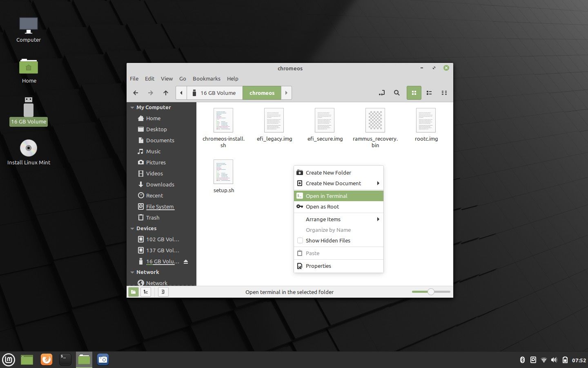This screenshot has width=588, height=368.
Task: Collapse the My Computer sidebar section
Action: click(x=132, y=108)
